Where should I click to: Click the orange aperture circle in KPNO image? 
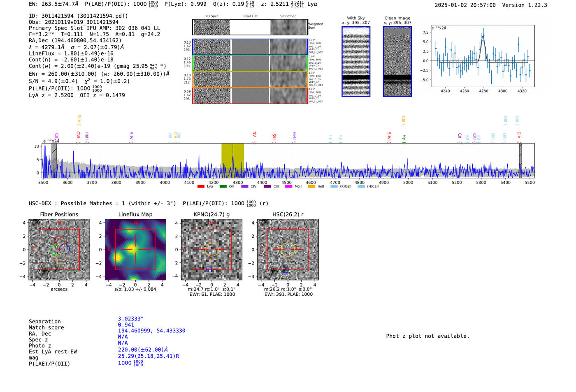[x=211, y=250]
